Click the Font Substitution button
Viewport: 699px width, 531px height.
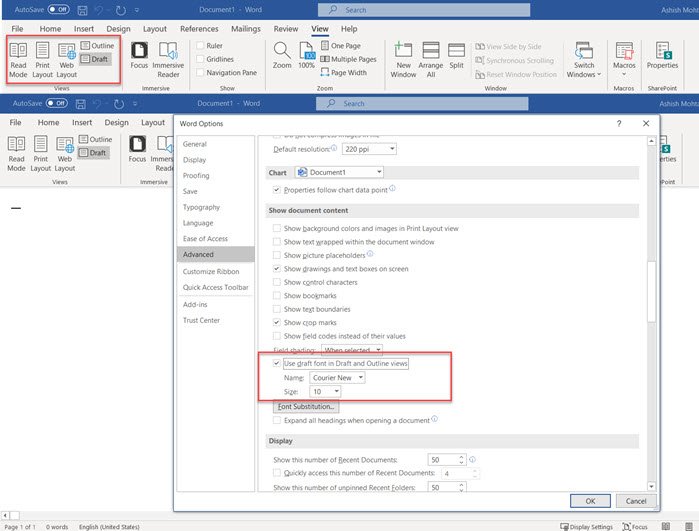306,407
